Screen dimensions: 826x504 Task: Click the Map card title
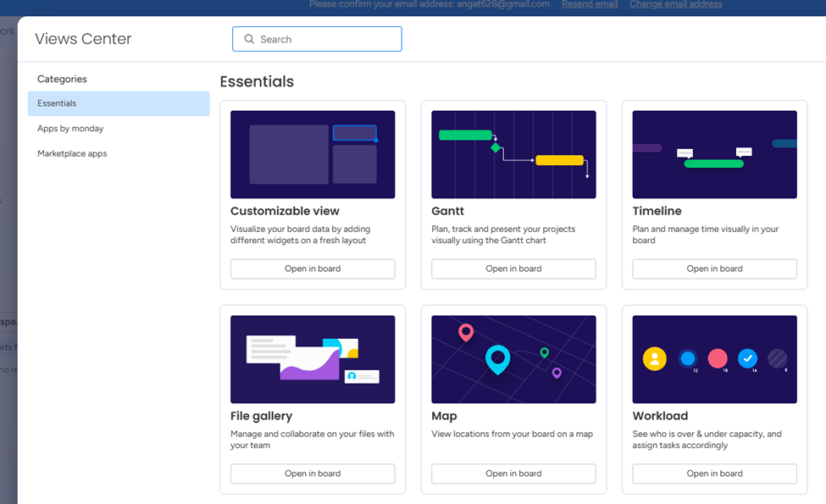click(x=444, y=416)
